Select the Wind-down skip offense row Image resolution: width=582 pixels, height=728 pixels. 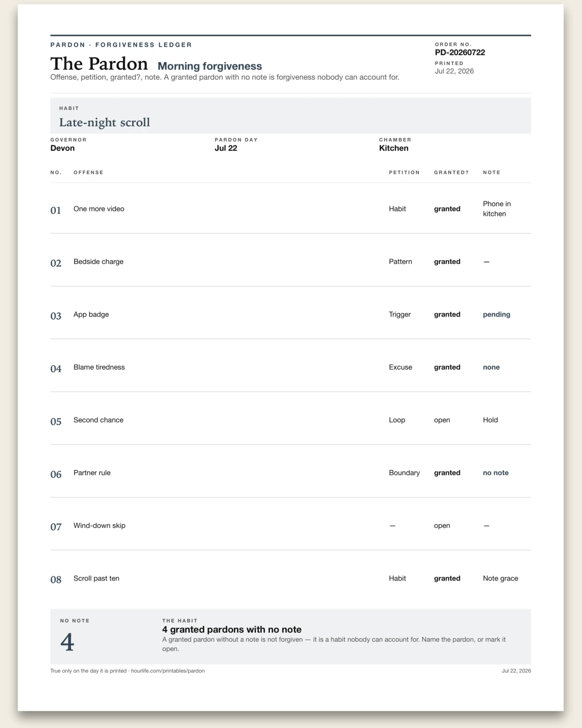291,526
